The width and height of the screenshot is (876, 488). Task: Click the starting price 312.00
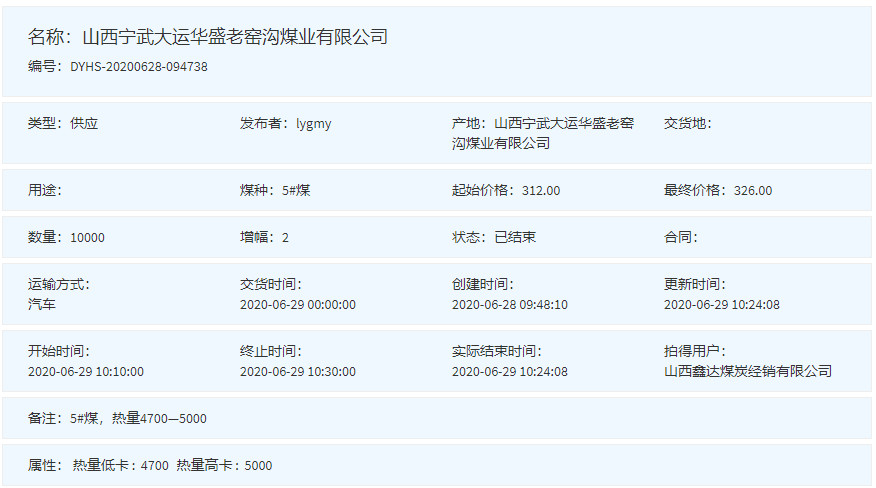click(541, 190)
